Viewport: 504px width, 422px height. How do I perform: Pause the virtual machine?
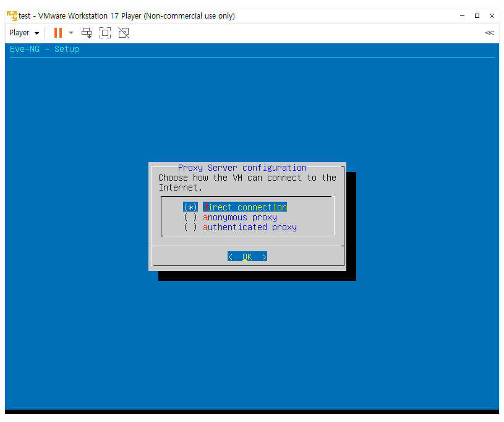[x=58, y=33]
